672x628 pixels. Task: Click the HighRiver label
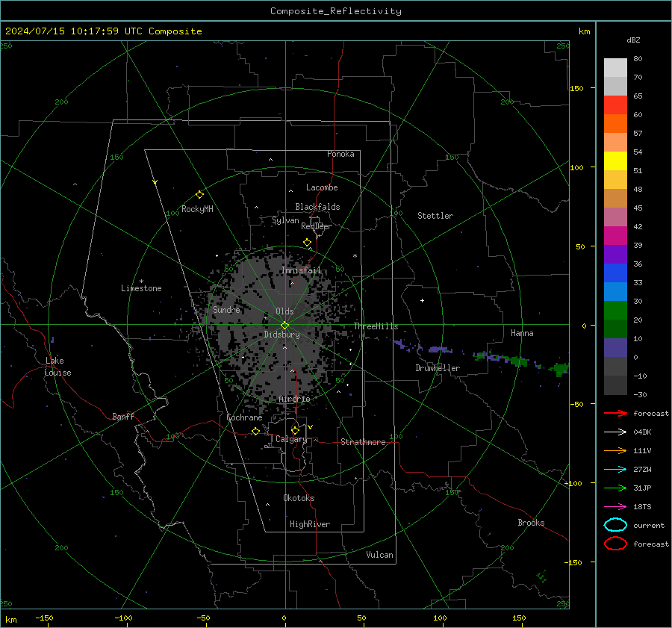pos(310,524)
